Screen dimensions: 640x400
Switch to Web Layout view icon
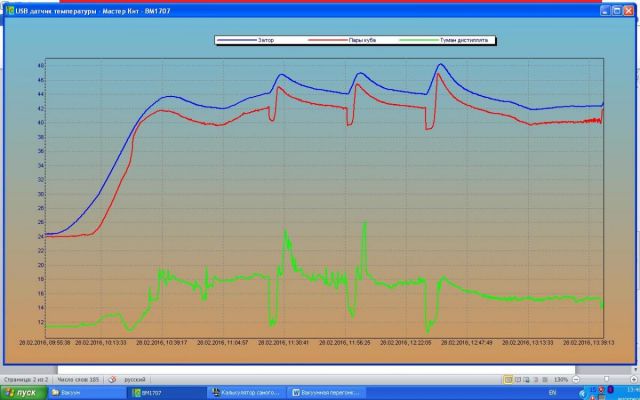click(527, 380)
